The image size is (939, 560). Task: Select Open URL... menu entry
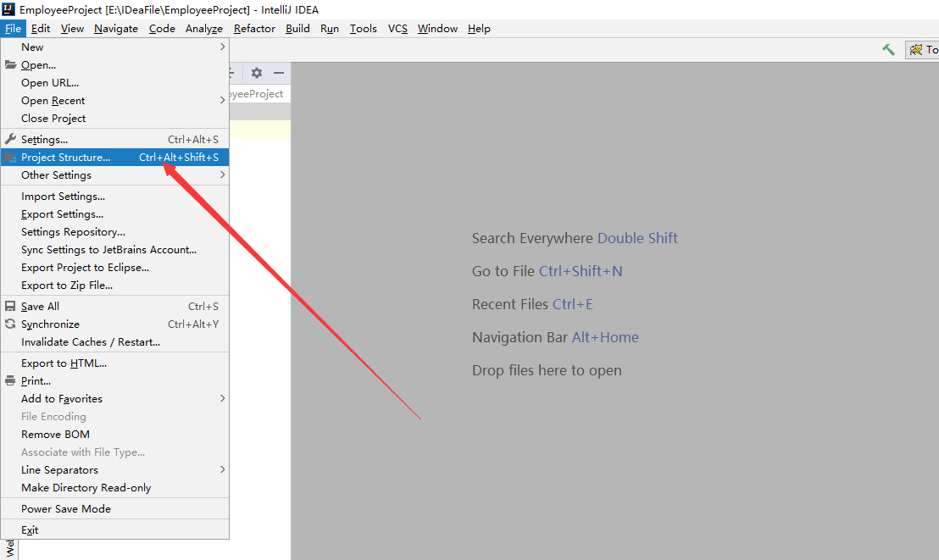point(115,83)
